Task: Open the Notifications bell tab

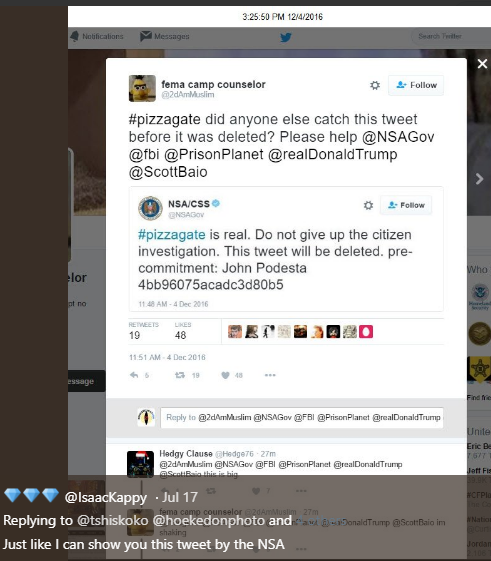Action: pos(97,36)
